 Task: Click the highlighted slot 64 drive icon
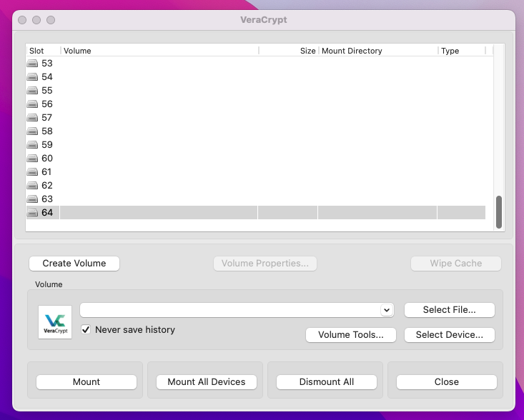32,213
